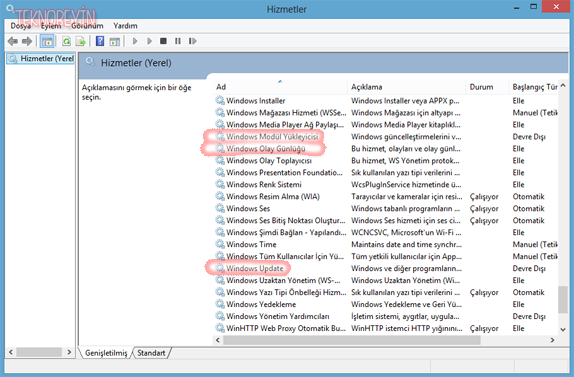The height and width of the screenshot is (377, 574).
Task: Click the service list horizontal scrollbar left arrow
Action: 218,340
